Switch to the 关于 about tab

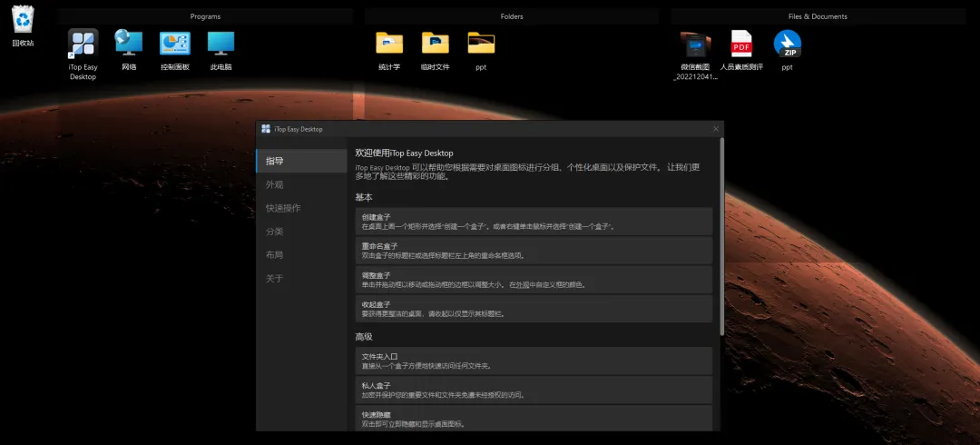(301, 279)
